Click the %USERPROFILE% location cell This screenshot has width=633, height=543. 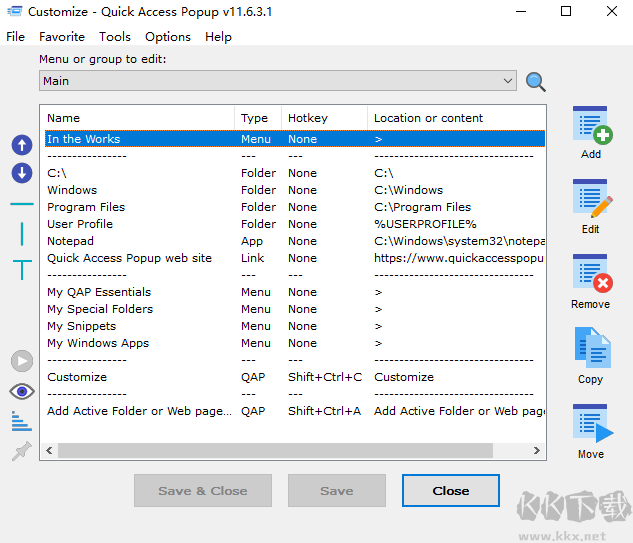click(x=425, y=224)
